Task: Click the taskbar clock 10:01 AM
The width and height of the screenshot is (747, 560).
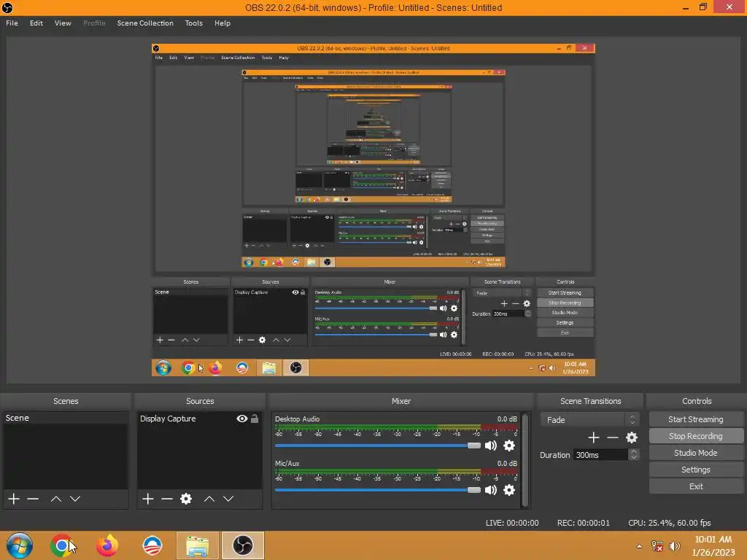Action: click(x=713, y=539)
